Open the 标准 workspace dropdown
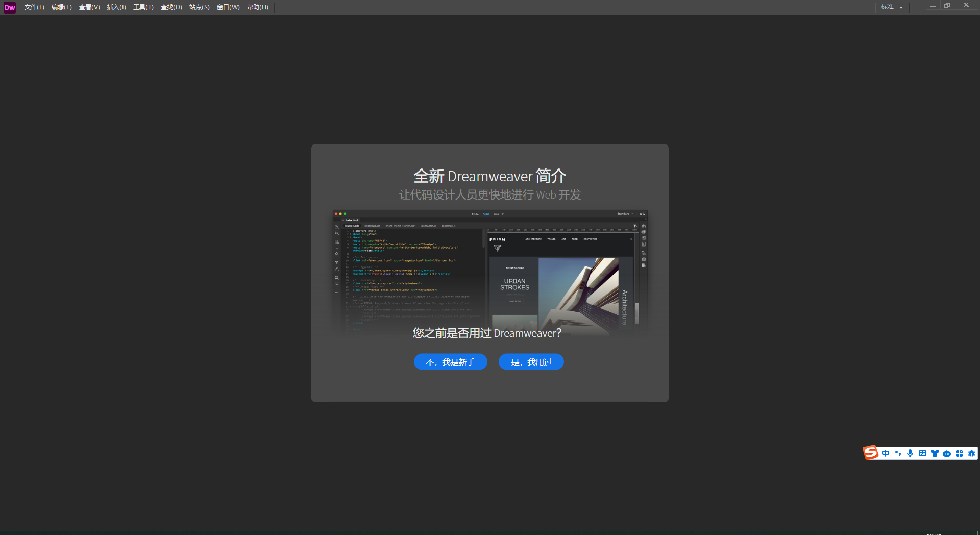The width and height of the screenshot is (980, 535). [x=892, y=7]
